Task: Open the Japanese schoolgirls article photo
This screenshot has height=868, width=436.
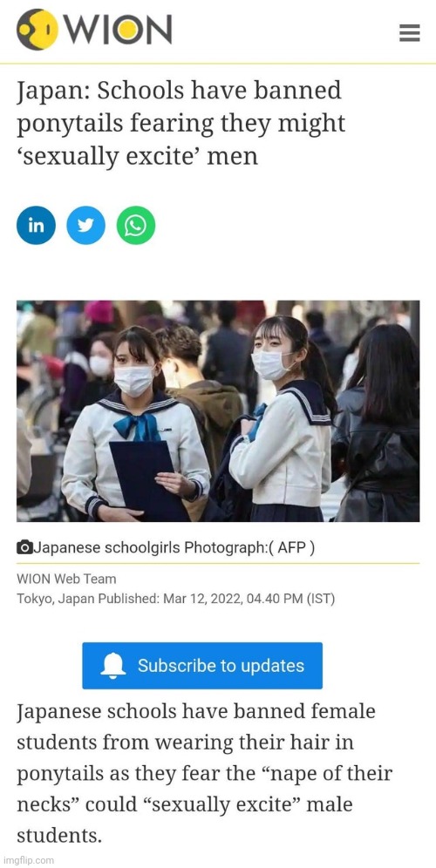Action: click(x=218, y=410)
